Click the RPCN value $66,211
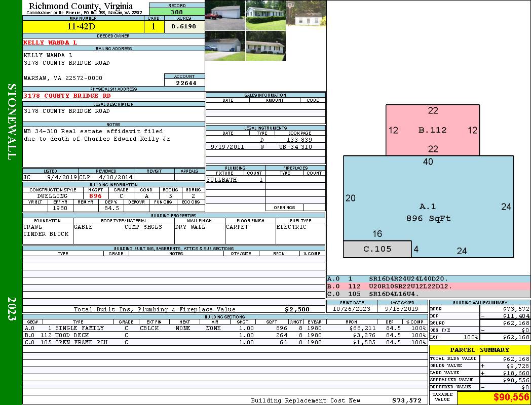The width and height of the screenshot is (532, 405). pyautogui.click(x=362, y=328)
